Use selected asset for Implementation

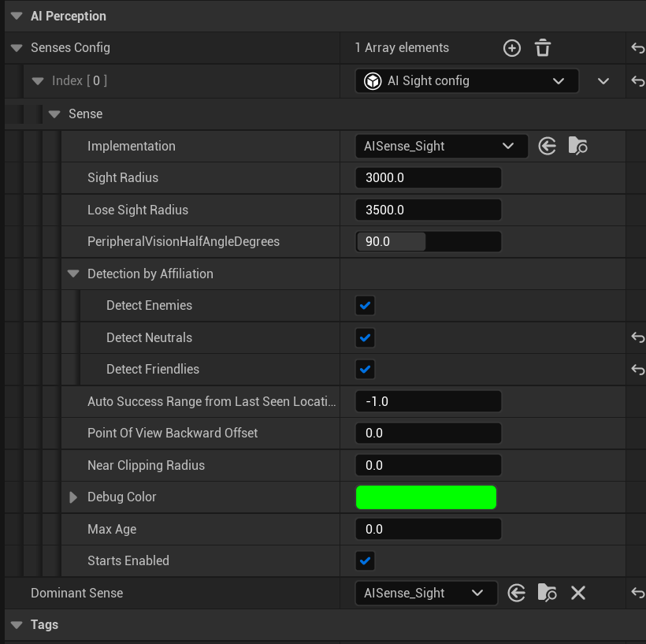coord(548,146)
